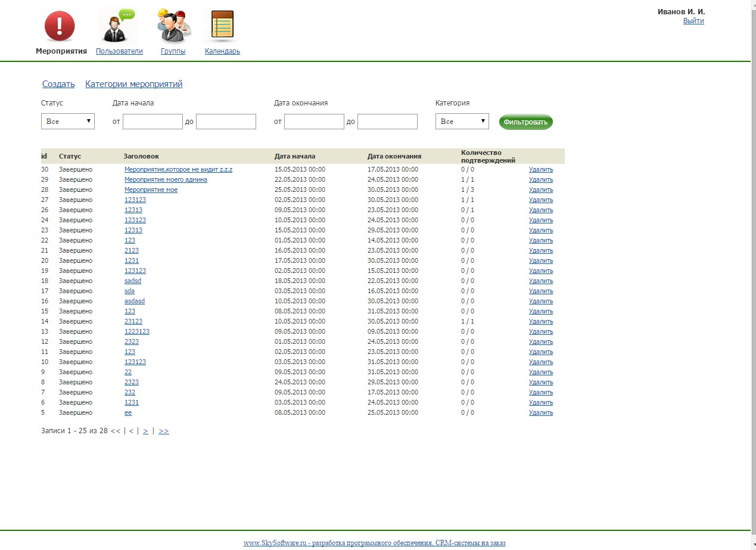The image size is (756, 550).
Task: Click the Заголовок column header
Action: [141, 156]
